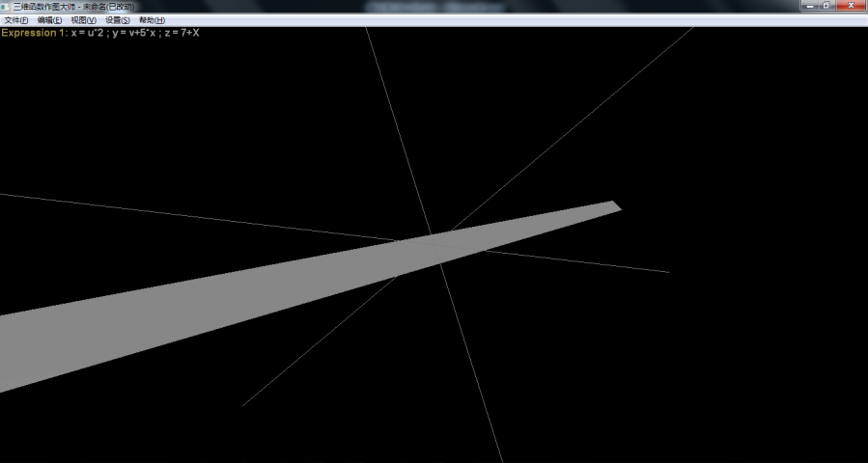This screenshot has height=463, width=868.
Task: Click the bottom end of the steep axis line
Action: tap(501, 459)
